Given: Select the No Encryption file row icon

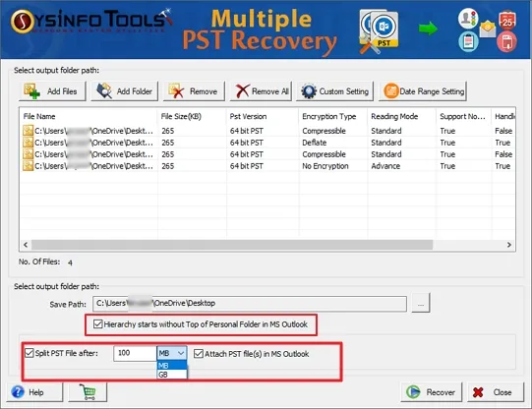Looking at the screenshot, I should click(x=28, y=166).
